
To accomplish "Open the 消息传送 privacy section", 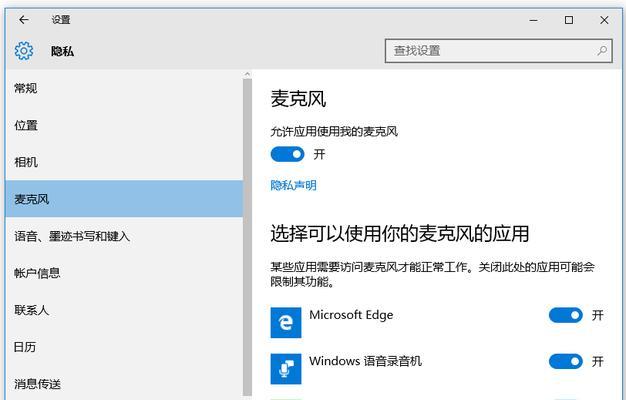I will pos(124,384).
